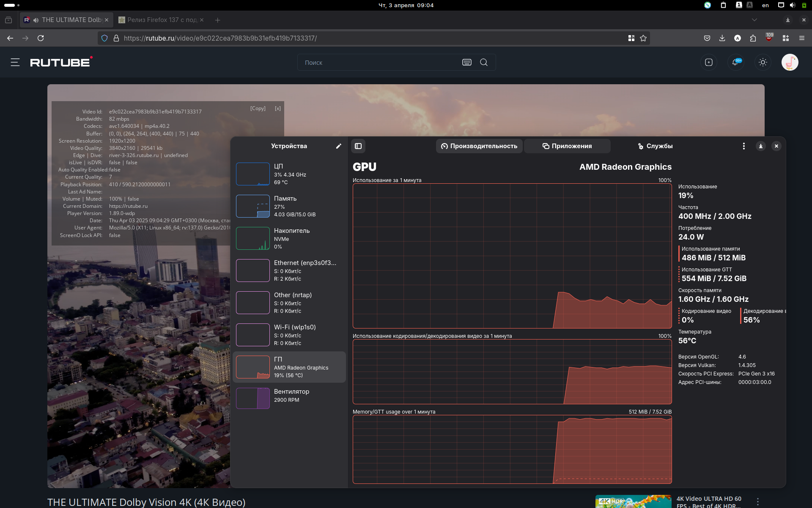812x508 pixels.
Task: Switch to the Службы tab
Action: [x=655, y=146]
